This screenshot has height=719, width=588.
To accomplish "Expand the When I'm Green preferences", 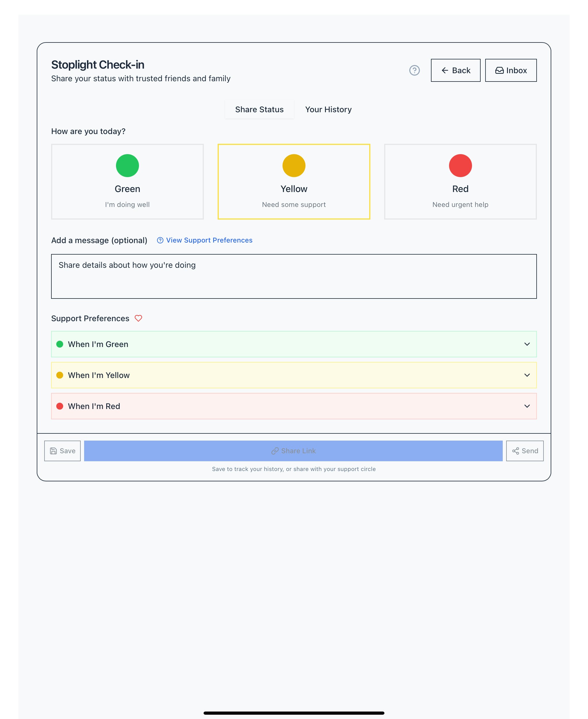I will click(294, 344).
